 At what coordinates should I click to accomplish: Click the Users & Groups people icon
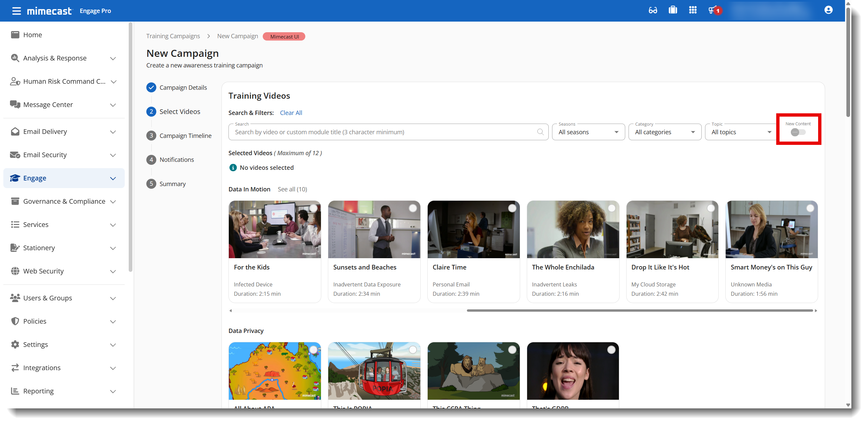[x=15, y=298]
